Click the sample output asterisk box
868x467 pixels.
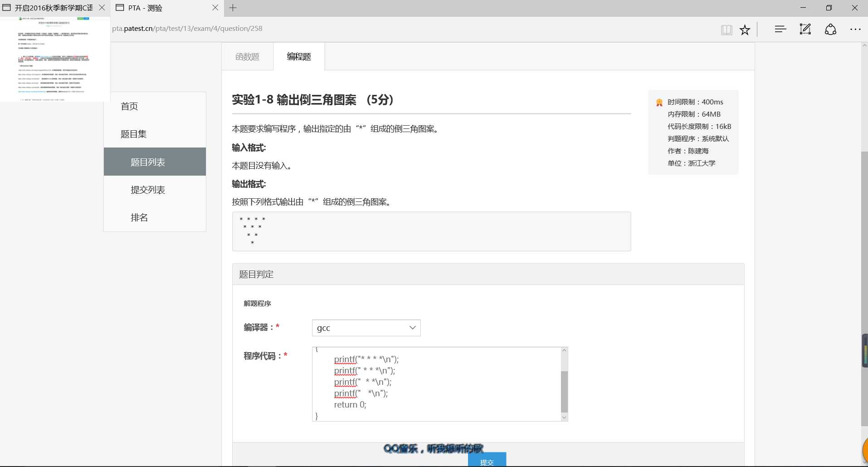click(x=431, y=231)
